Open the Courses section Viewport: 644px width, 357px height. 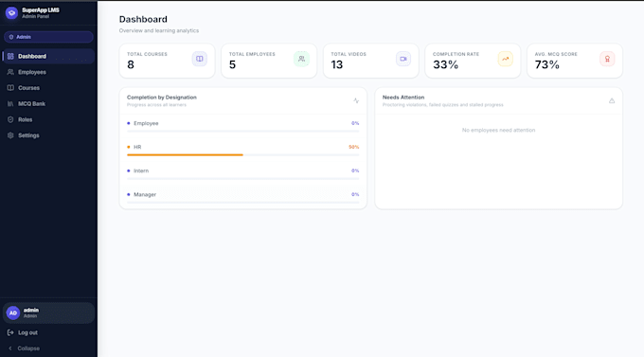pos(48,88)
